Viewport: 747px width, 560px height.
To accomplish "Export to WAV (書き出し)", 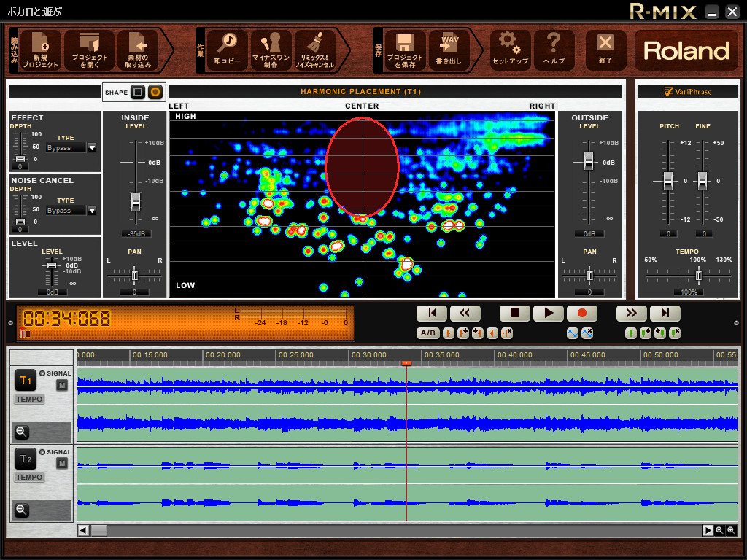I will coord(449,50).
